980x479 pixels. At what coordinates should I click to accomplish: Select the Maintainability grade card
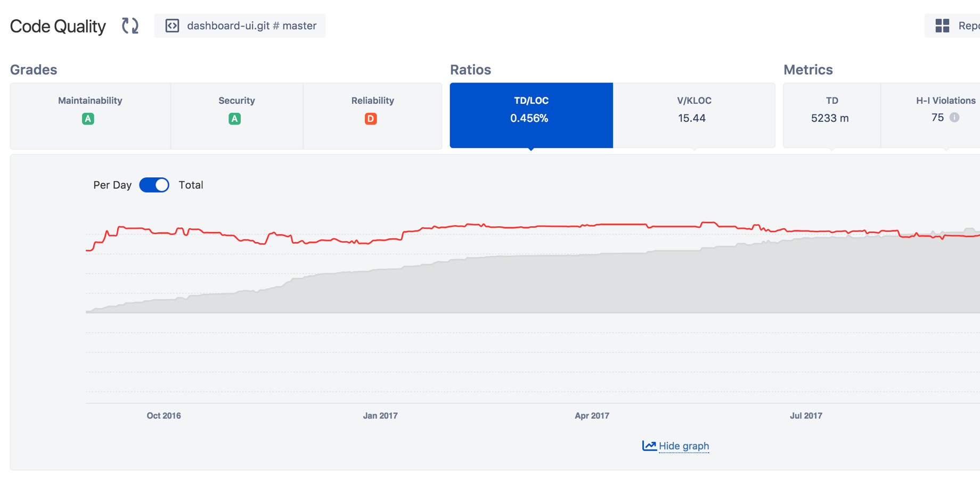90,115
